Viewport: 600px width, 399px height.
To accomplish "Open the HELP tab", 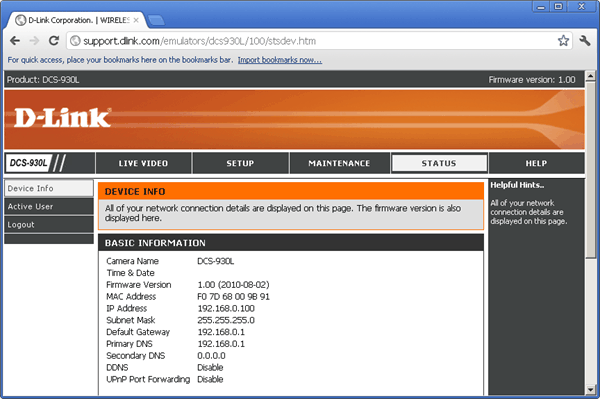I will pos(536,163).
